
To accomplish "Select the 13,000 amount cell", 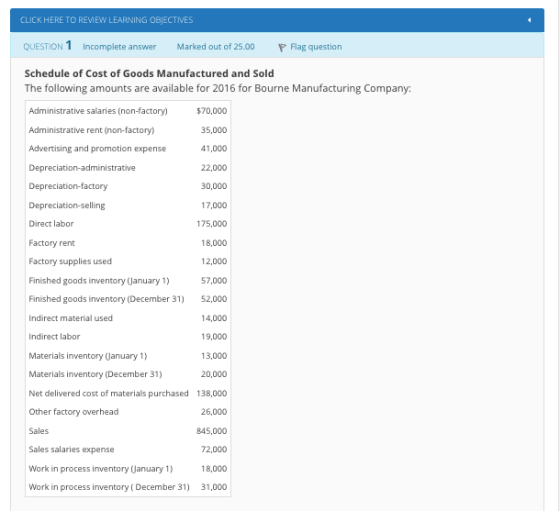I will point(214,356).
